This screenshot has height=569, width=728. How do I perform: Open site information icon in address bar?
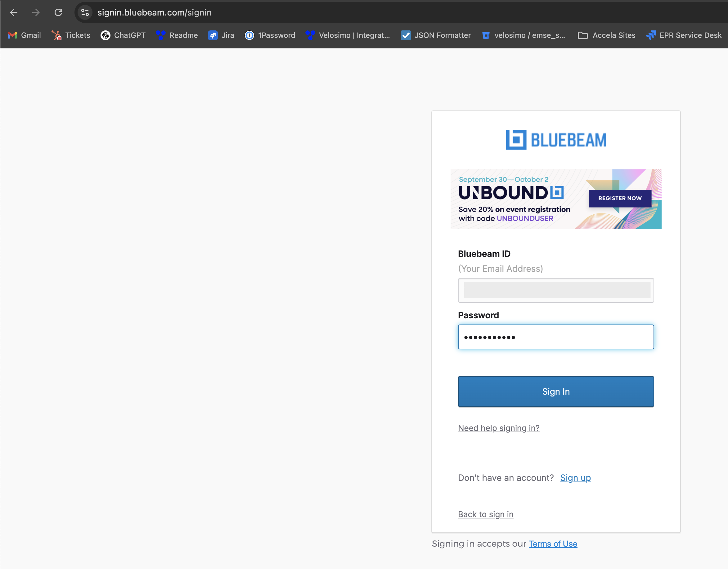tap(85, 12)
